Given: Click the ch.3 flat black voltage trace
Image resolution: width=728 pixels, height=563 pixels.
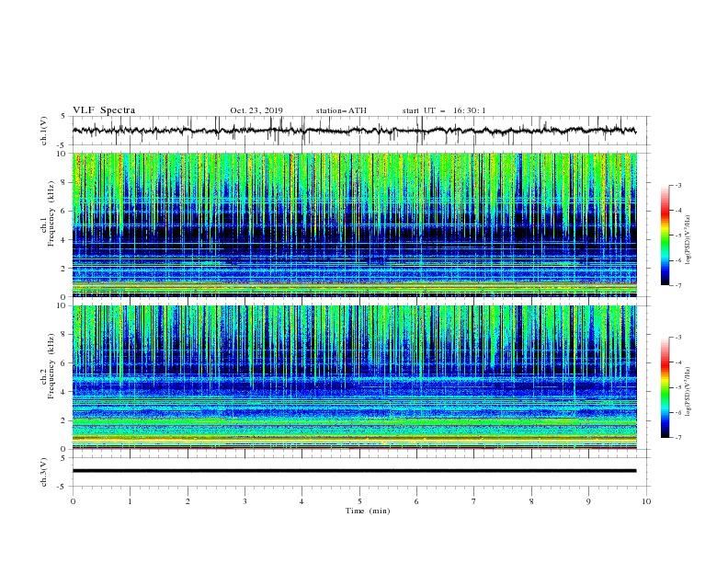Looking at the screenshot, I should 354,471.
